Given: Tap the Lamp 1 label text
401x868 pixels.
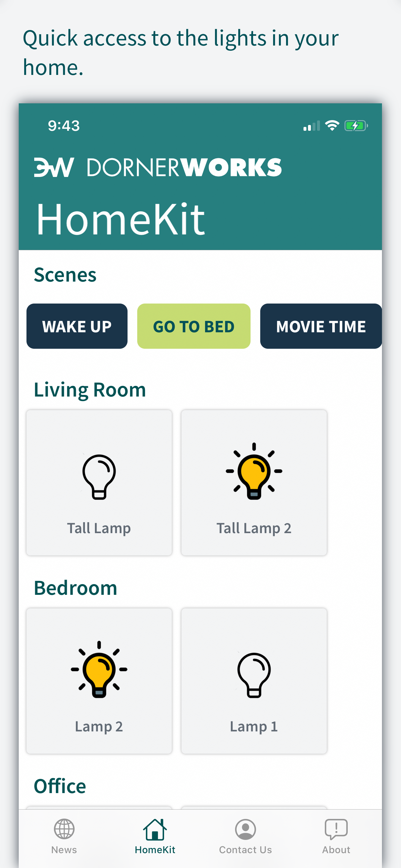Looking at the screenshot, I should tap(254, 727).
